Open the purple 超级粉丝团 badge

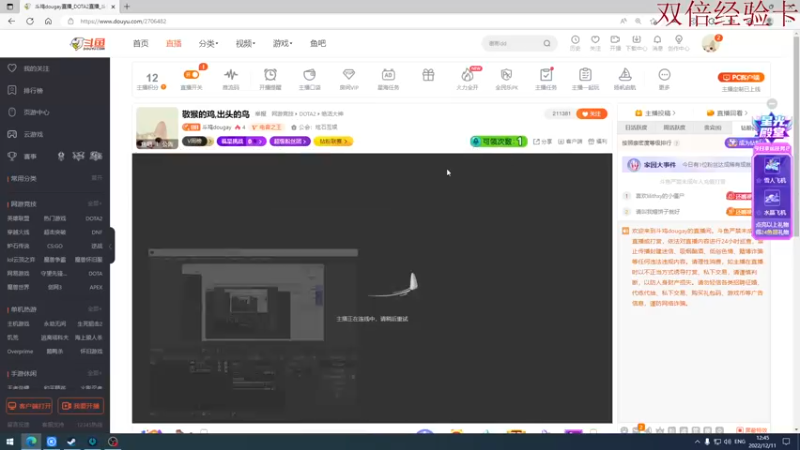290,141
